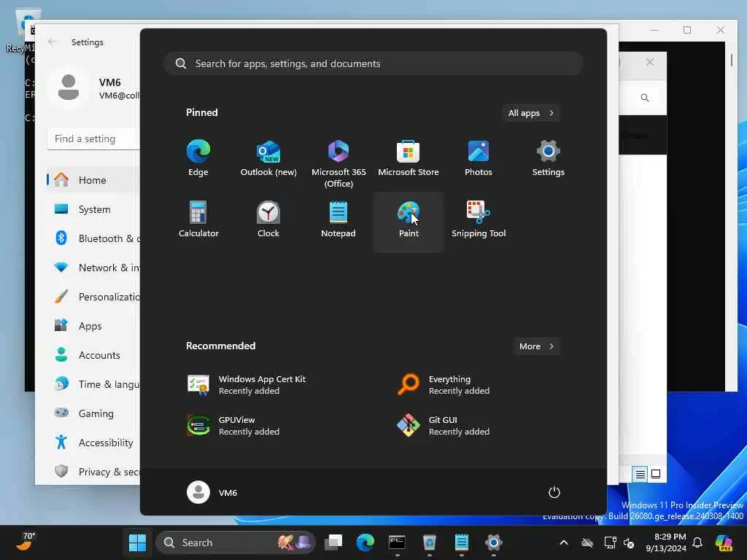Select details view in background window
747x560 pixels.
[640, 474]
